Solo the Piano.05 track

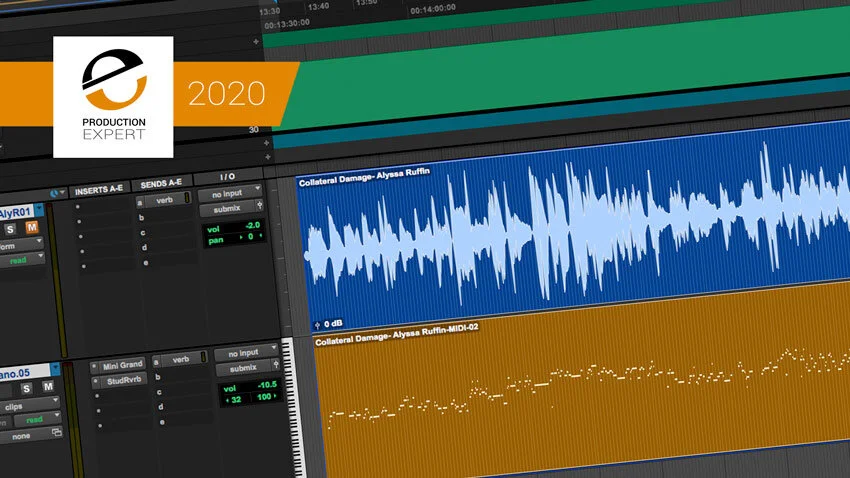click(27, 388)
